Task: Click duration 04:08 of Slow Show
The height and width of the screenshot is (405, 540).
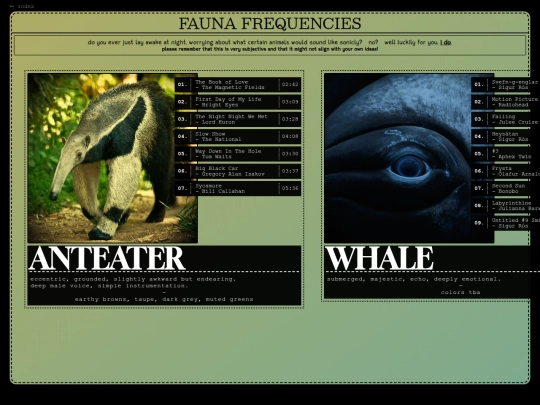Action: tap(290, 136)
